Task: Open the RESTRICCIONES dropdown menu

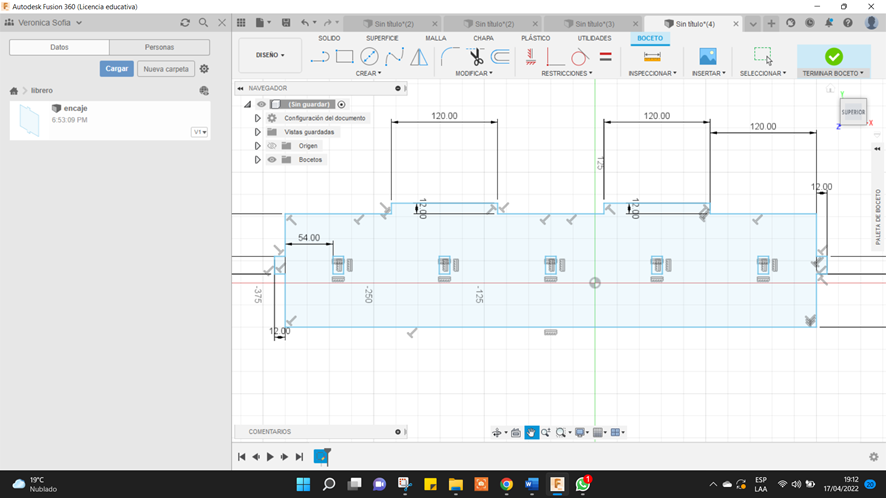Action: [x=567, y=73]
